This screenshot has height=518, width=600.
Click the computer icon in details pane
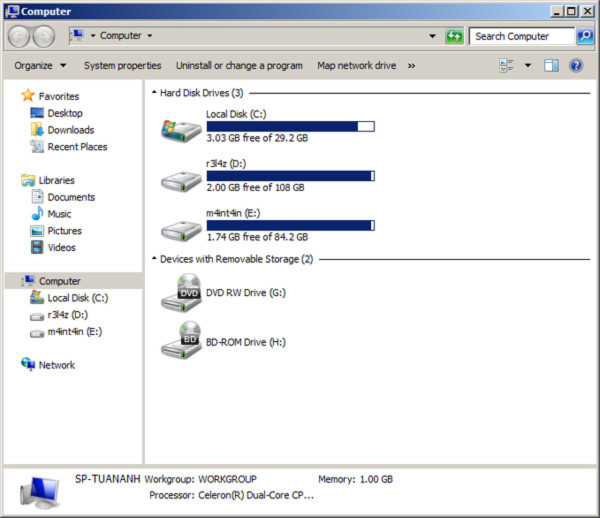click(40, 492)
